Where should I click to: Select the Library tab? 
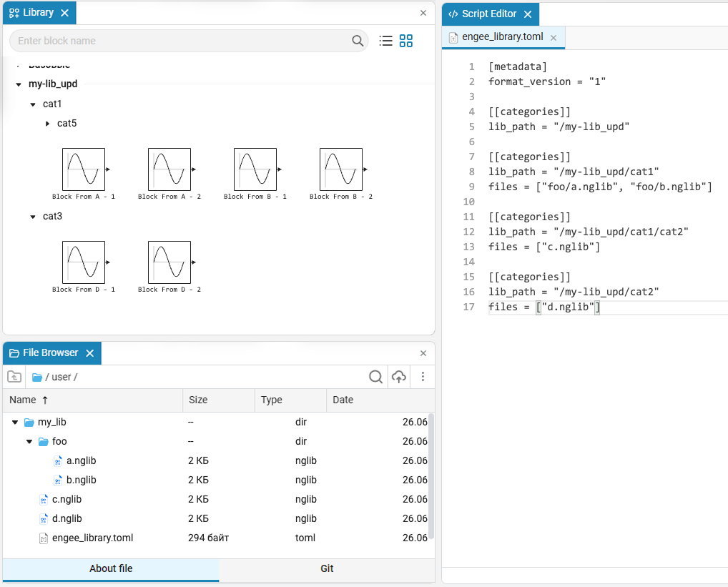click(39, 13)
